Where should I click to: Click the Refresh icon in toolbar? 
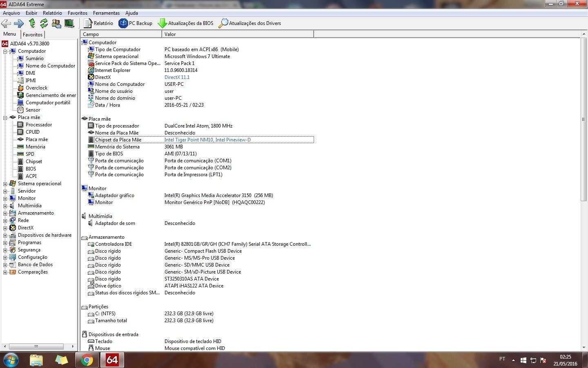click(44, 23)
